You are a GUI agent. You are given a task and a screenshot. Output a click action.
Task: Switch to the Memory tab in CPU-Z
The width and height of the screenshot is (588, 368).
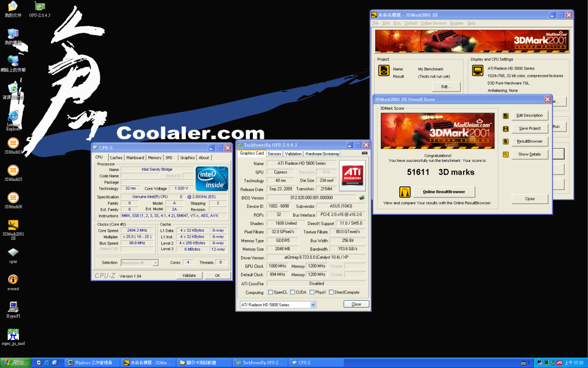(155, 158)
